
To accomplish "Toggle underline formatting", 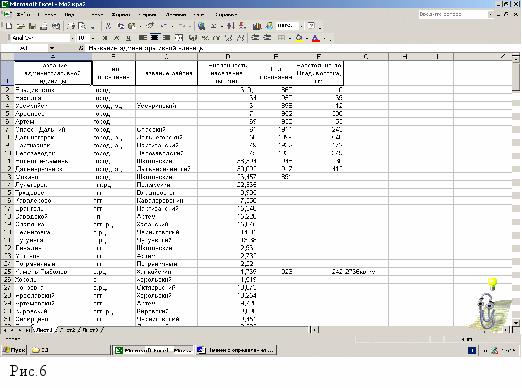I will click(128, 38).
